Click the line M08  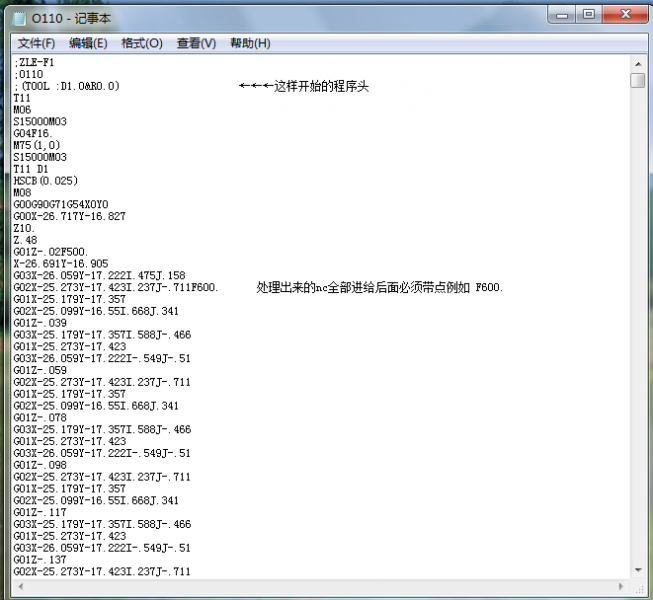22,193
